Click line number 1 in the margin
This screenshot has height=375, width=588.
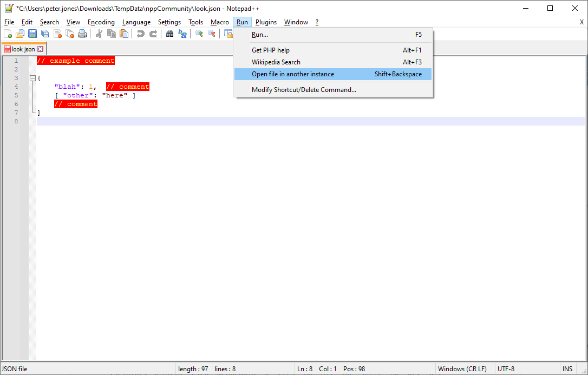tap(16, 61)
